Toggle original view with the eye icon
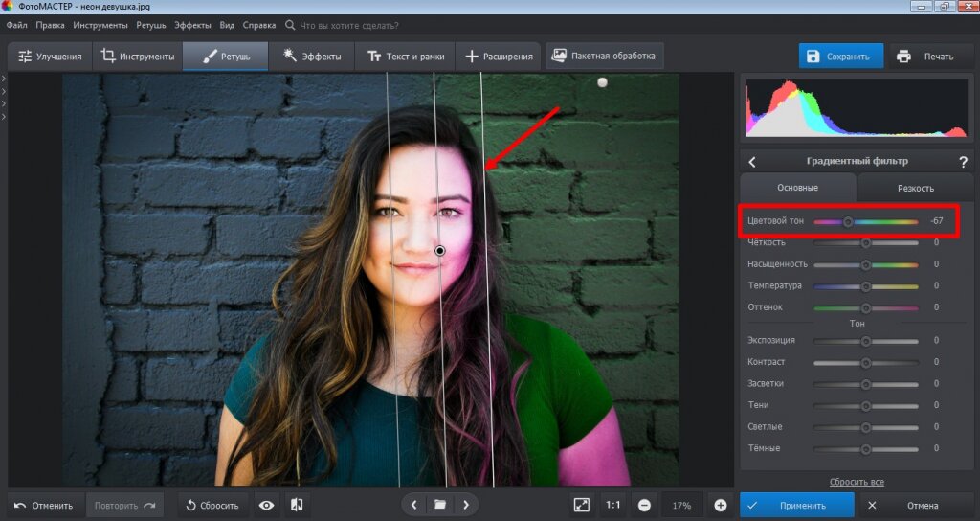This screenshot has height=521, width=980. coord(267,505)
